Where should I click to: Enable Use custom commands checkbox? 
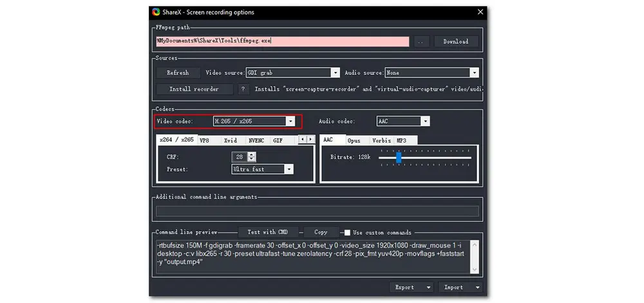347,232
